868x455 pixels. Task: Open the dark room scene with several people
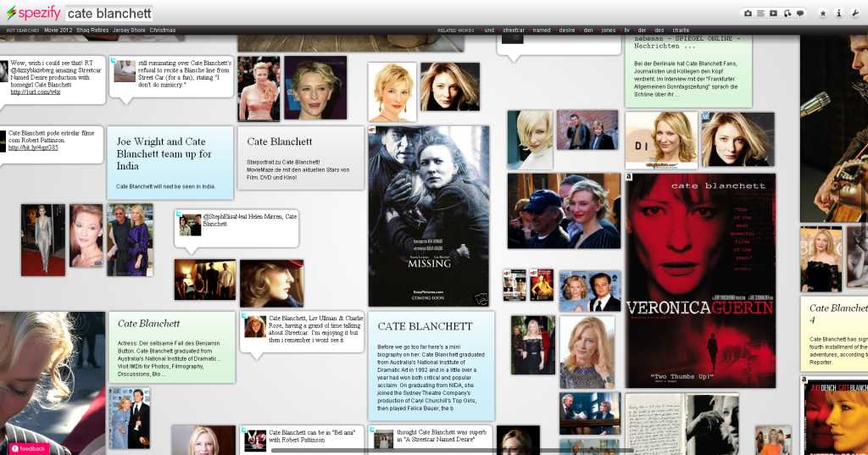point(205,280)
